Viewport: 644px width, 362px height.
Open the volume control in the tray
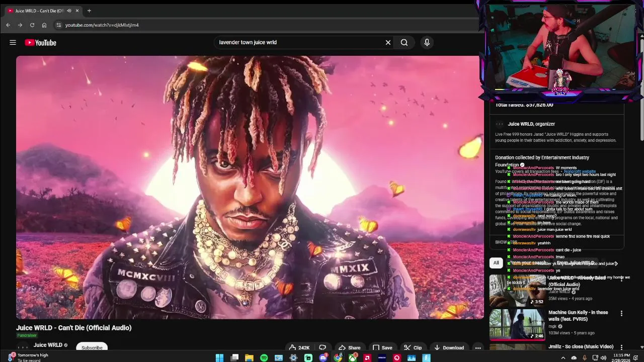coord(603,358)
